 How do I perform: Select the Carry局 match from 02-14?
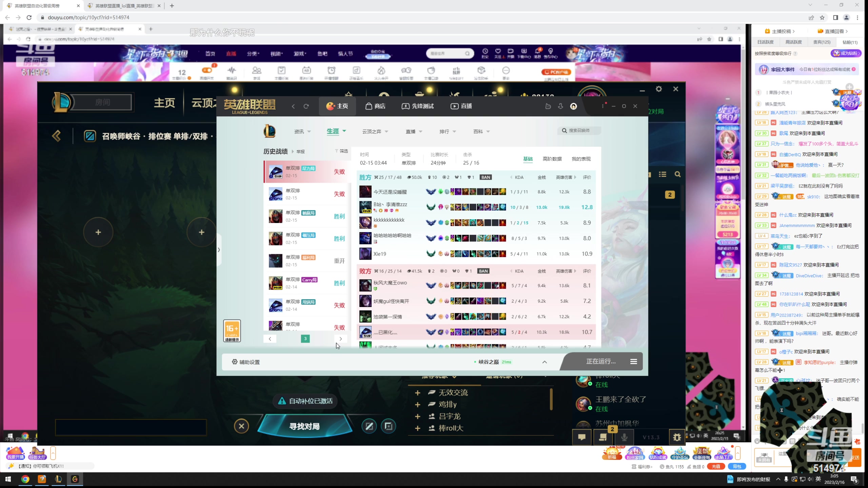(x=307, y=283)
